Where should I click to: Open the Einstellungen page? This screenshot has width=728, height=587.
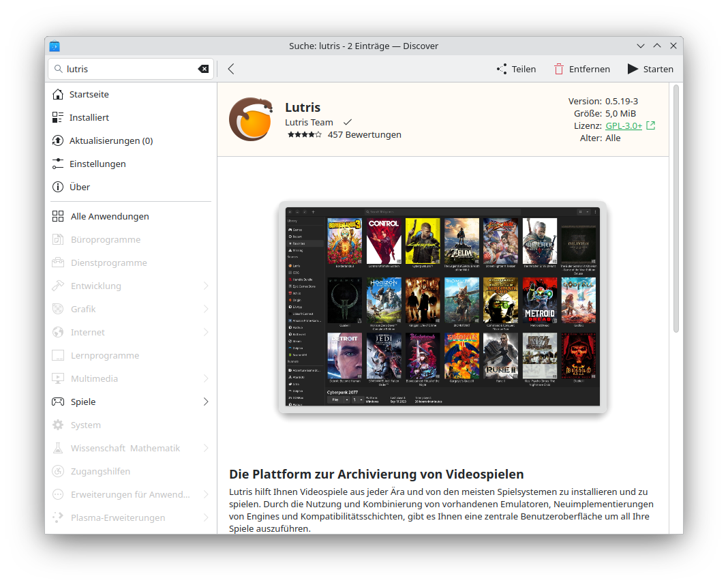[131, 164]
